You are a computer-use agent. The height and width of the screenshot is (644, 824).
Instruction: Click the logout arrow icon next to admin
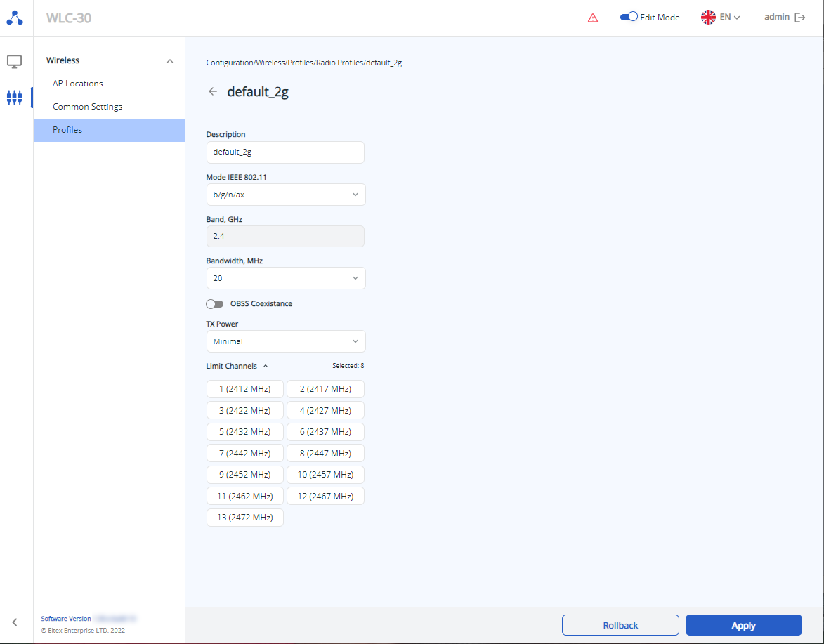click(x=800, y=18)
